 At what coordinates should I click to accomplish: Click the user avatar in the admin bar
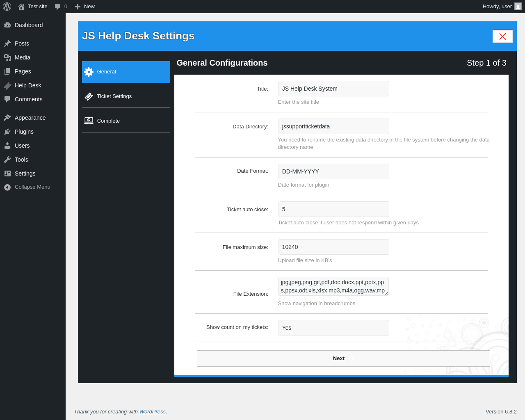(x=518, y=6)
